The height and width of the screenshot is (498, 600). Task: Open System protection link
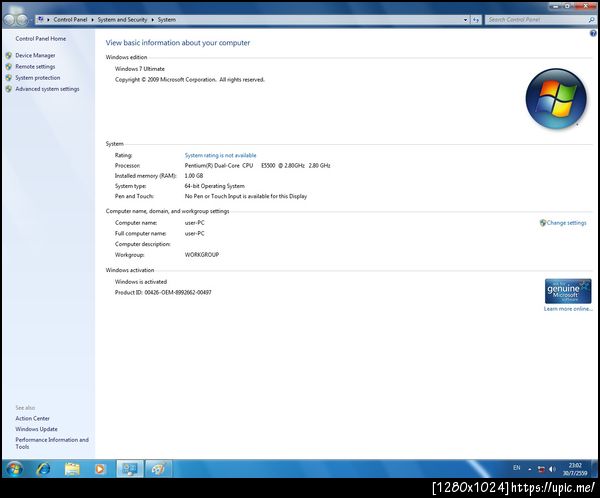click(38, 78)
